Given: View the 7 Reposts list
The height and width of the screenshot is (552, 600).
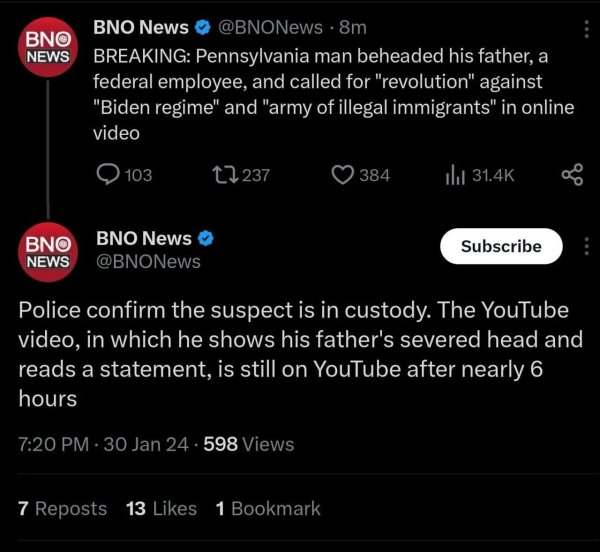Looking at the screenshot, I should point(62,509).
